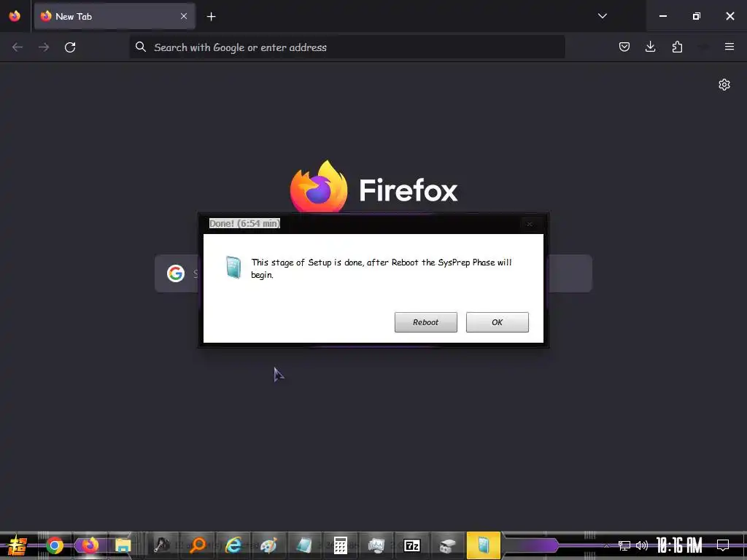Open the Start menu on taskbar
The height and width of the screenshot is (560, 747).
pos(18,545)
